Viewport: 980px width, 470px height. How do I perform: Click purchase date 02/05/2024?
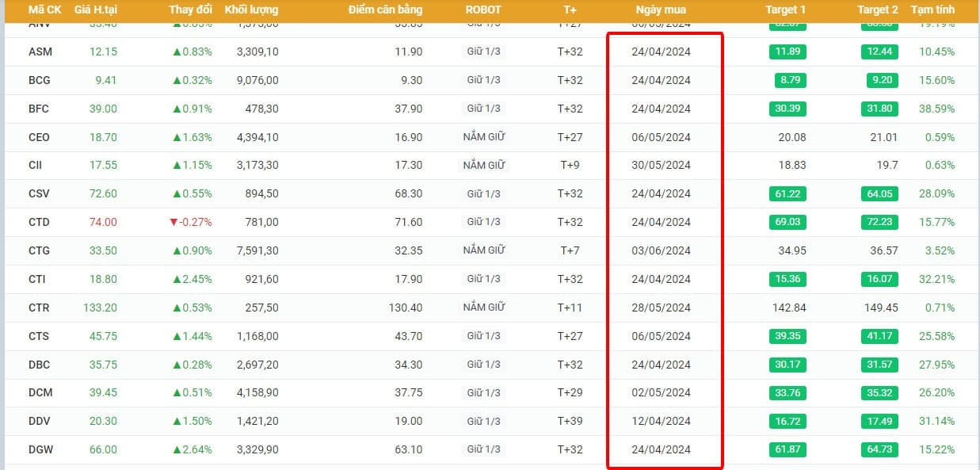click(662, 392)
